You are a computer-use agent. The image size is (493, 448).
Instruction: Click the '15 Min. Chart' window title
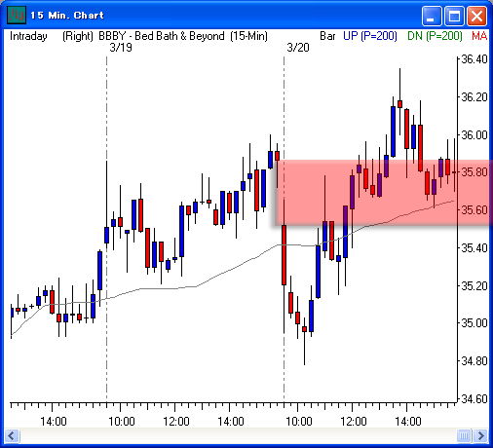click(67, 16)
